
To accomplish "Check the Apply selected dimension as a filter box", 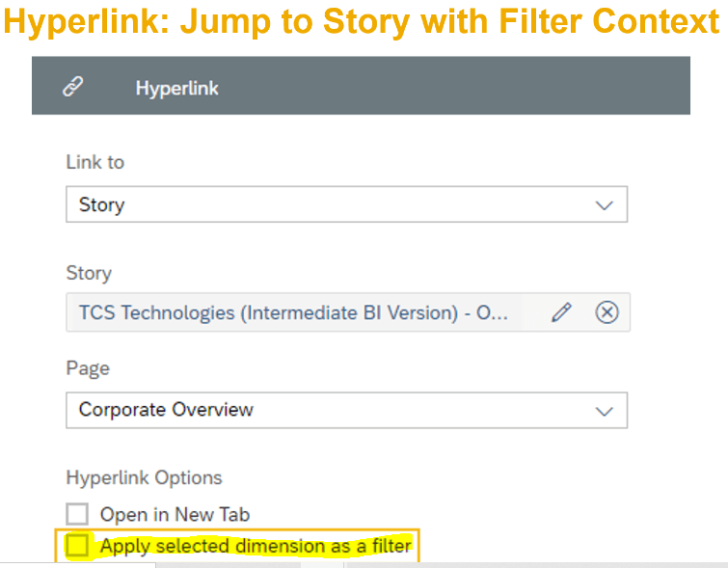I will pyautogui.click(x=77, y=547).
